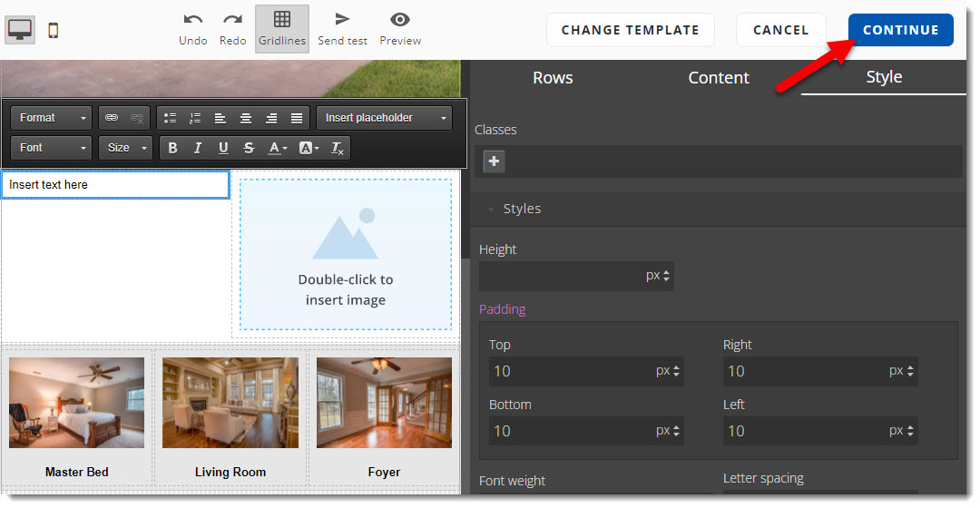Open the Format dropdown

(51, 118)
